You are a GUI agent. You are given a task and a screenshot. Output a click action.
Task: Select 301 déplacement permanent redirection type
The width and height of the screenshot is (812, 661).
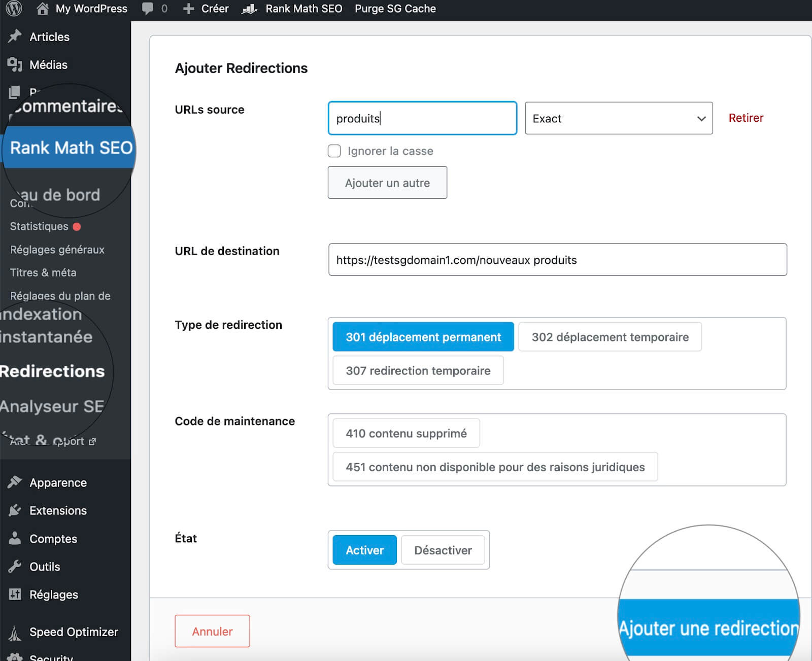tap(423, 337)
